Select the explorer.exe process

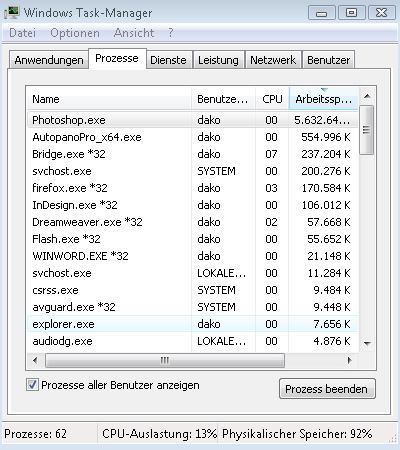tap(192, 324)
